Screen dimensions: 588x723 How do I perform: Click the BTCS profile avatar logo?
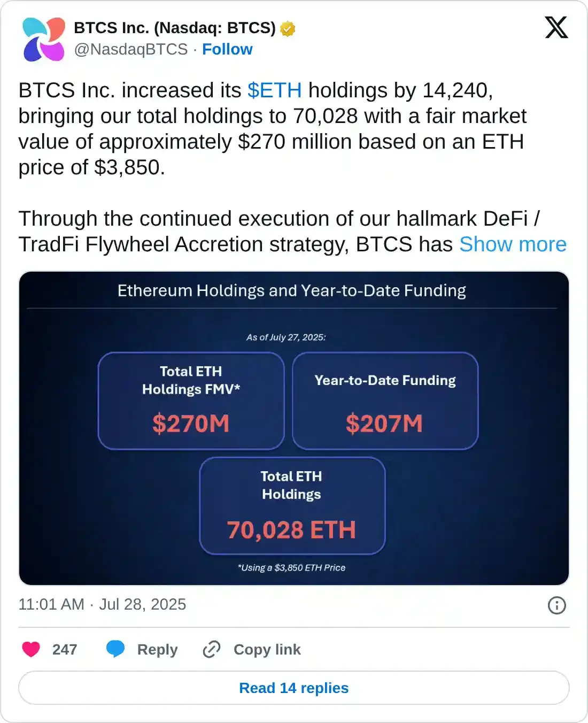click(44, 39)
